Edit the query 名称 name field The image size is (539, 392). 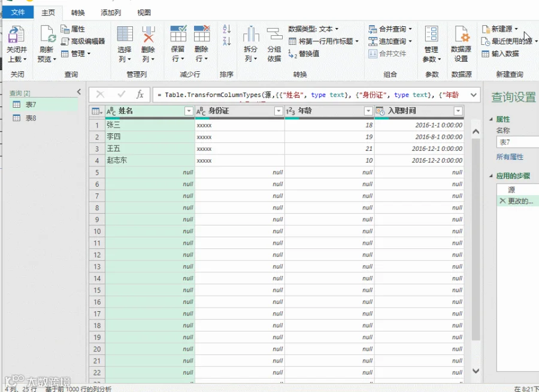517,142
